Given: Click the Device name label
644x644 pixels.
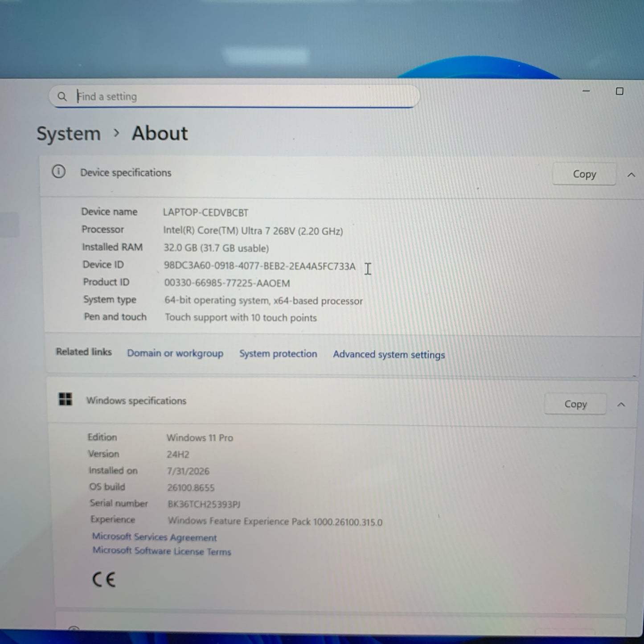Looking at the screenshot, I should coord(109,212).
